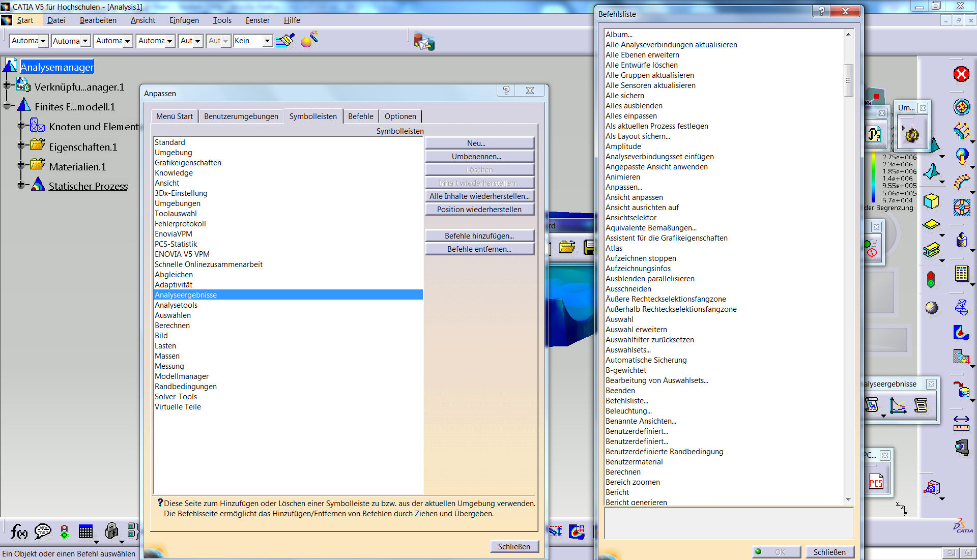The height and width of the screenshot is (560, 977).
Task: Click the gear icon in the Um... toolbar
Action: coord(911,134)
